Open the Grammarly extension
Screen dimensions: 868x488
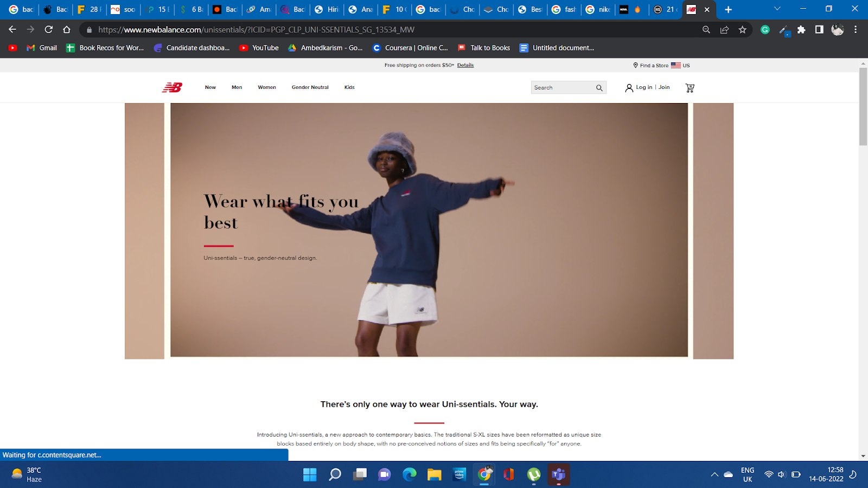[x=765, y=30]
